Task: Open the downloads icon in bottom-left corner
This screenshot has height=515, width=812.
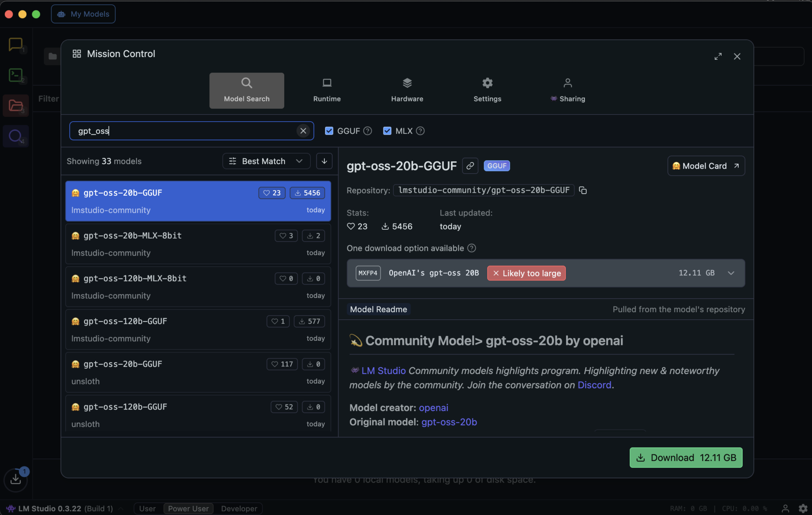Action: (16, 479)
